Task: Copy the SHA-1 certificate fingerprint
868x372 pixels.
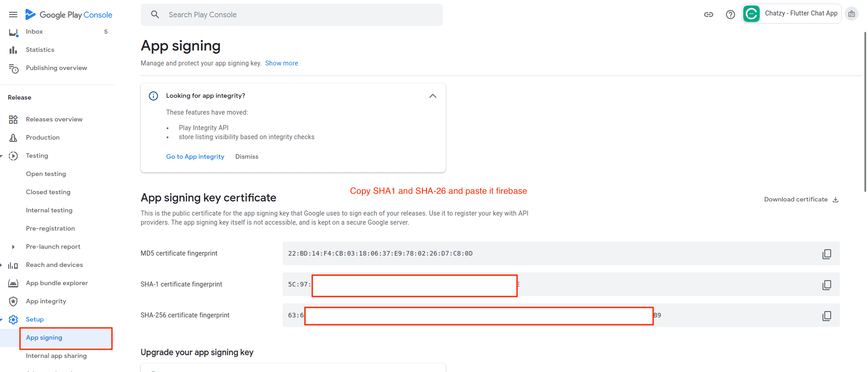Action: (827, 285)
